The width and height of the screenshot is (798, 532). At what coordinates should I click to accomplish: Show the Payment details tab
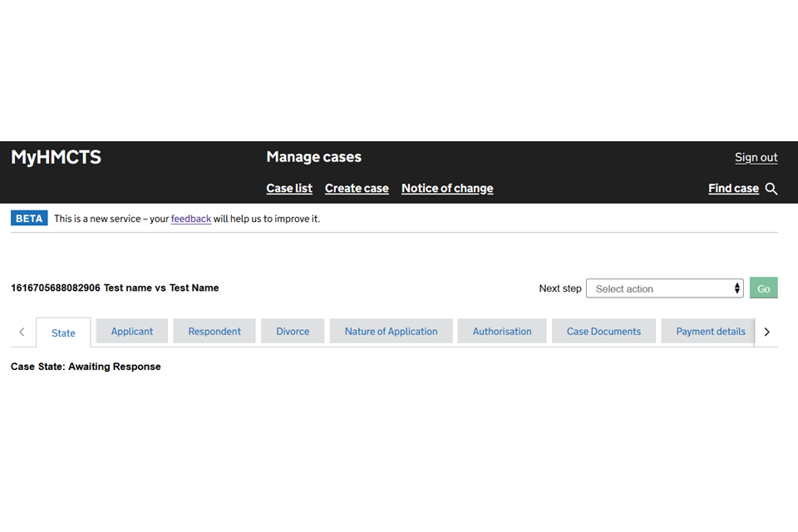point(710,331)
